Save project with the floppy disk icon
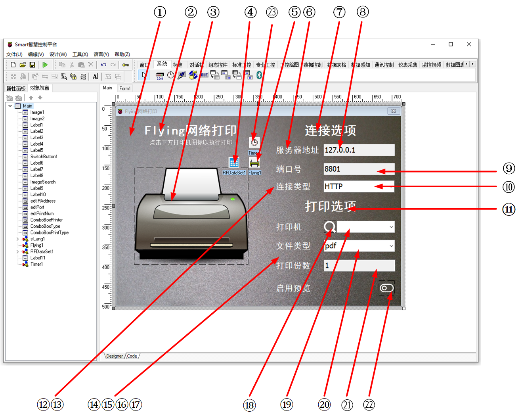The image size is (522, 420). (x=33, y=65)
